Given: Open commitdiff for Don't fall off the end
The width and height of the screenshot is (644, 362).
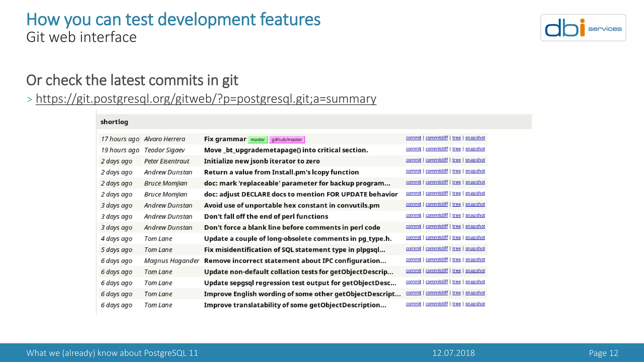Looking at the screenshot, I should pyautogui.click(x=436, y=215).
